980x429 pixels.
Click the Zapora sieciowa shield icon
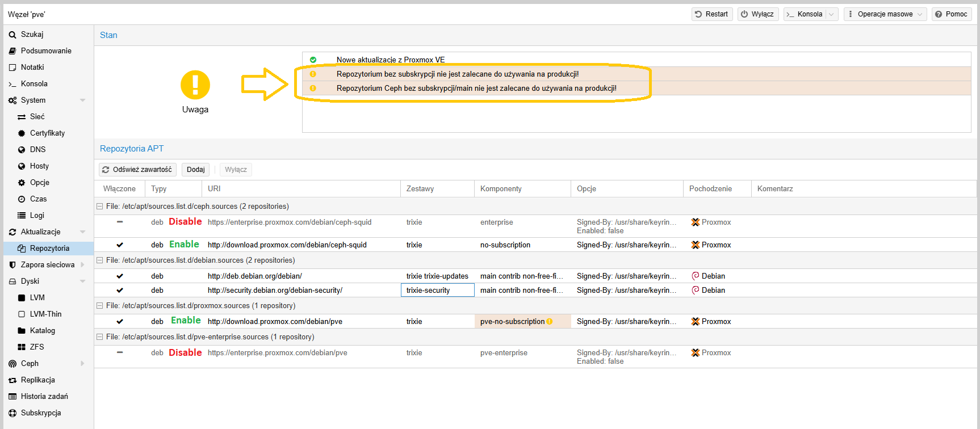click(x=12, y=265)
